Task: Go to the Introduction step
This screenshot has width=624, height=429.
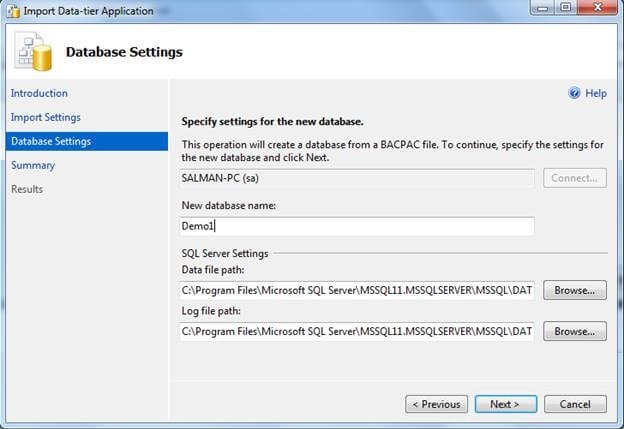Action: [x=39, y=93]
